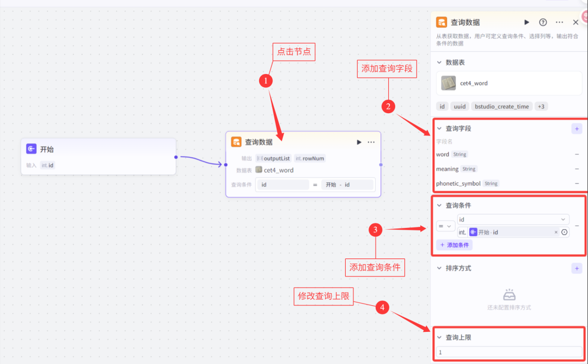Select the bstudio_create_time field tag
This screenshot has height=364, width=588.
501,106
